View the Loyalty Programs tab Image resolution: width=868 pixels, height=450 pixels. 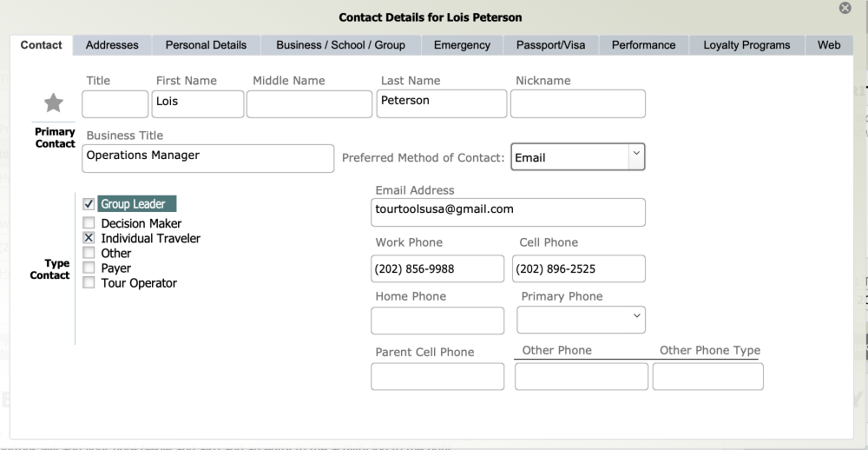coord(746,45)
